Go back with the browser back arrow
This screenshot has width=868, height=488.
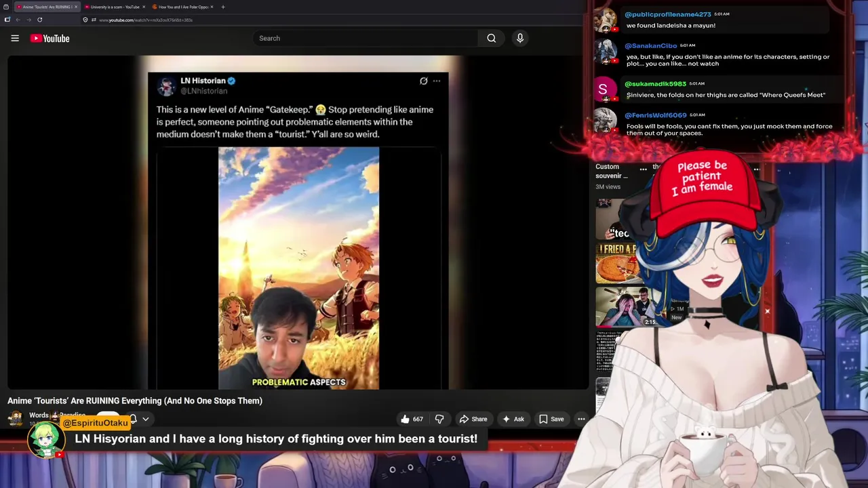tap(18, 20)
